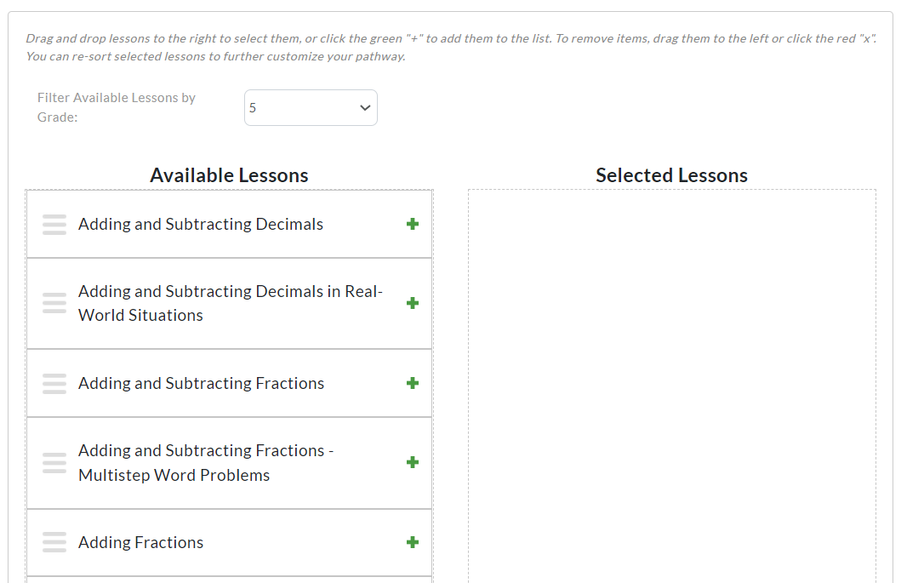Image resolution: width=924 pixels, height=583 pixels.
Task: Add "Adding and Subtracting Fractions" with its plus icon
Action: pyautogui.click(x=412, y=383)
